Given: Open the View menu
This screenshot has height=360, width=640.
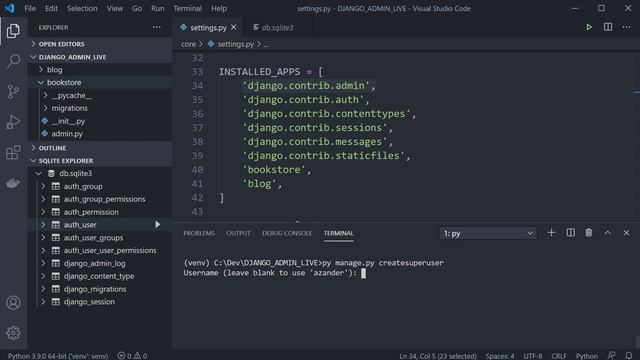Looking at the screenshot, I should click(115, 8).
